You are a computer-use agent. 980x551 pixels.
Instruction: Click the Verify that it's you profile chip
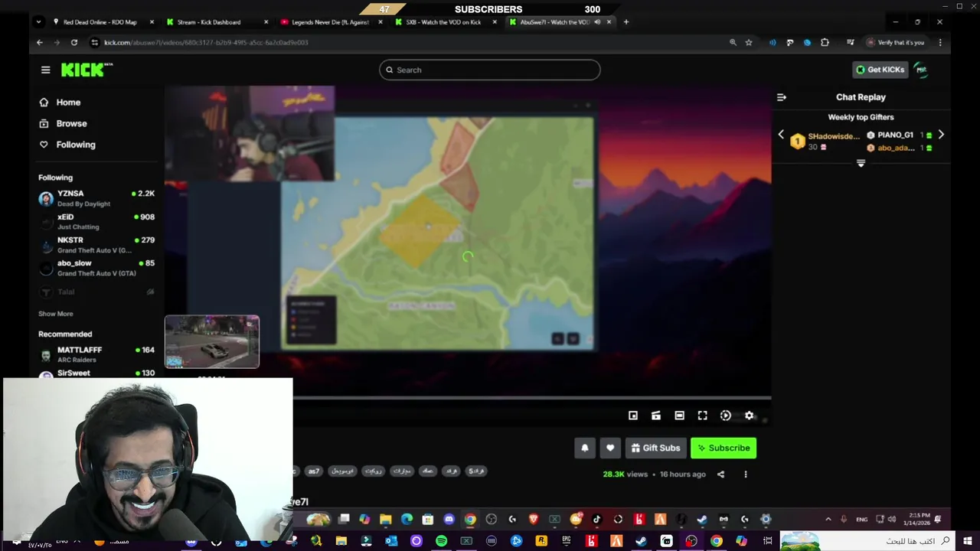pos(896,43)
